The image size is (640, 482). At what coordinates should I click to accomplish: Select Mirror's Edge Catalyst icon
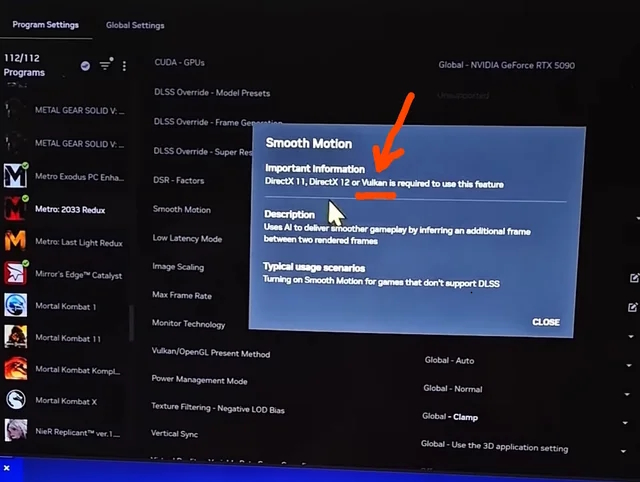15,273
